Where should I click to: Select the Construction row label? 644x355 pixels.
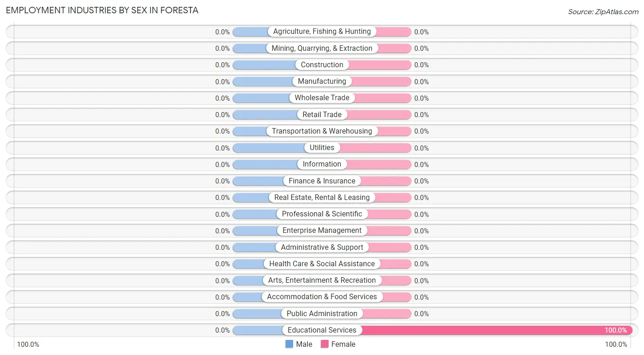pyautogui.click(x=322, y=65)
